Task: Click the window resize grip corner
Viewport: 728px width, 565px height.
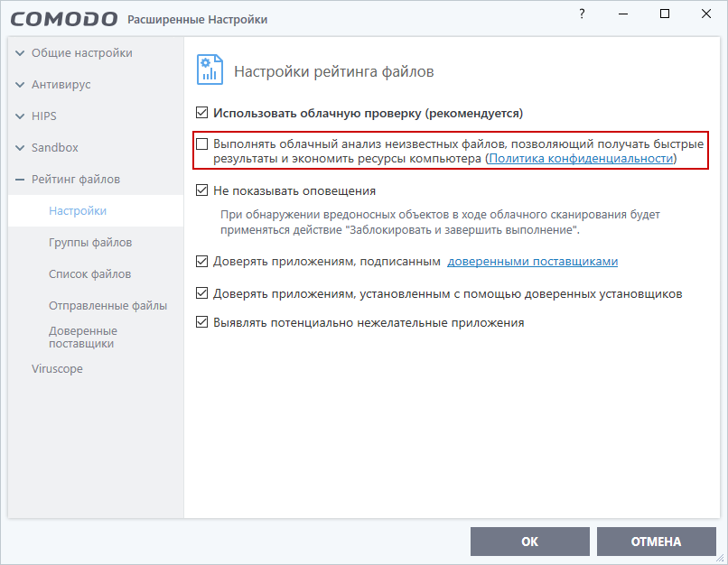Action: pyautogui.click(x=720, y=560)
